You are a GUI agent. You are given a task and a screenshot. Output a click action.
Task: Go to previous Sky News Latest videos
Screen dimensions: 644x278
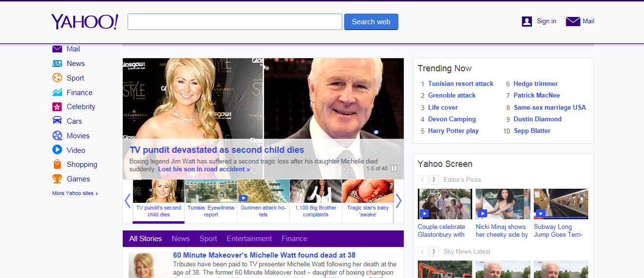tap(423, 251)
